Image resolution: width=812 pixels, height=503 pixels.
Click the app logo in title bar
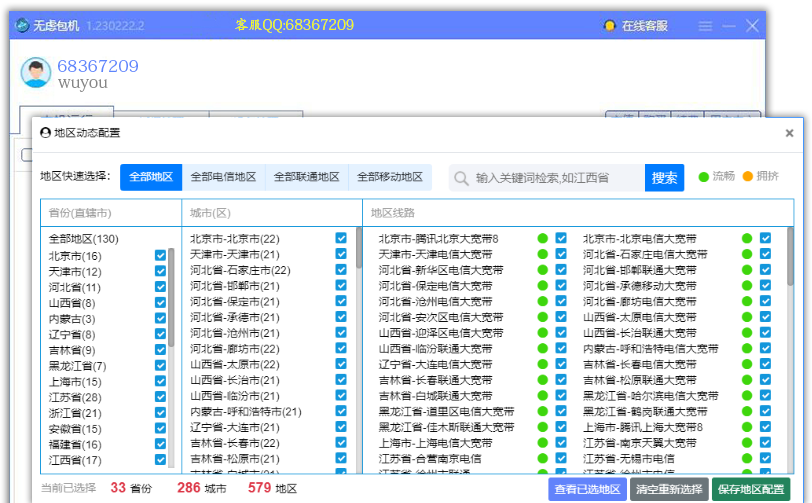(19, 25)
